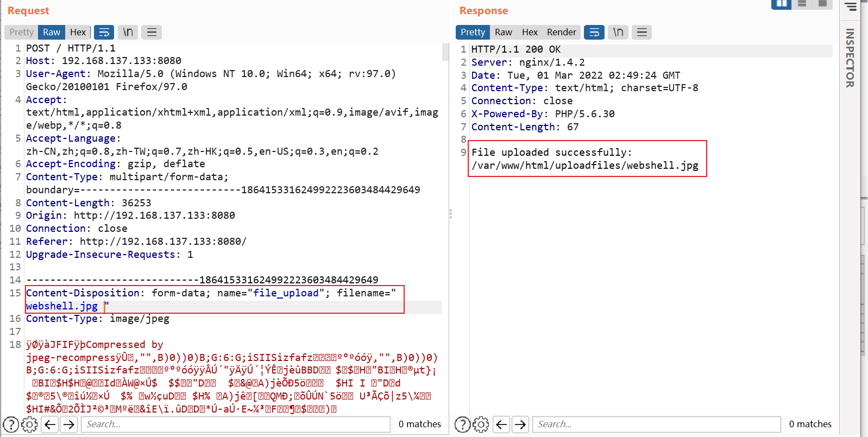868x437 pixels.
Task: Click the Host header value 192.168.137.133:8080
Action: (122, 61)
